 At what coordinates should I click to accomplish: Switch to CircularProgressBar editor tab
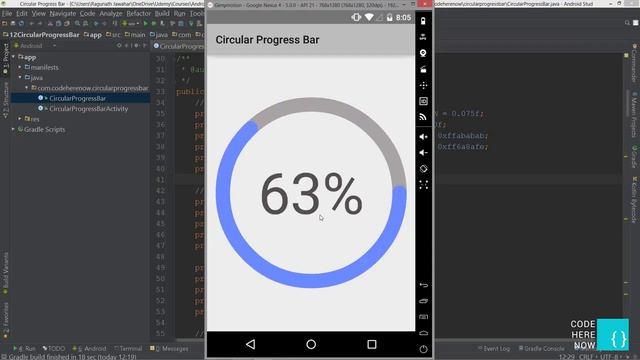coord(178,46)
